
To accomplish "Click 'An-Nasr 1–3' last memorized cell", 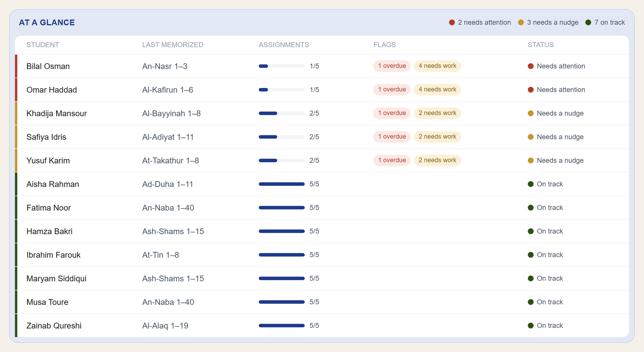I will (x=165, y=66).
